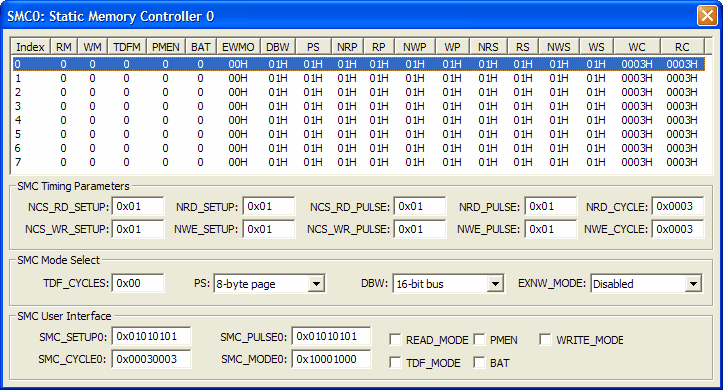Click the NCS_WR_SETUP input field

tap(138, 229)
